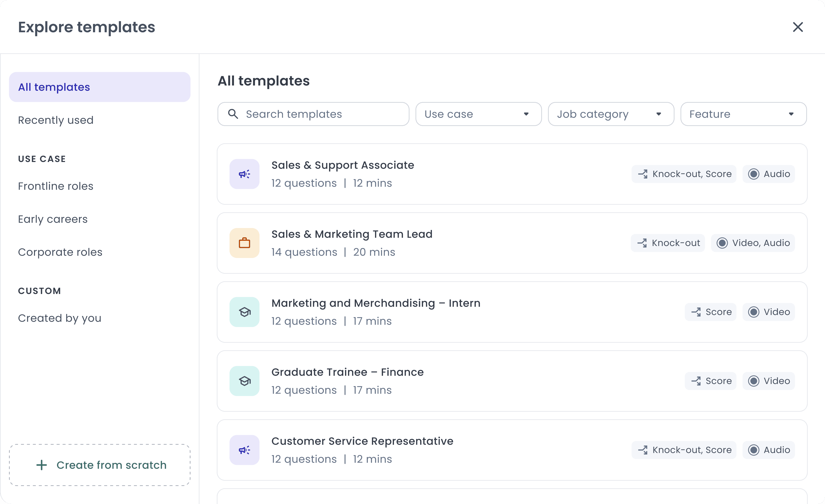Click Audio badge on Sales & Support Associate
This screenshot has width=825, height=504.
(768, 174)
